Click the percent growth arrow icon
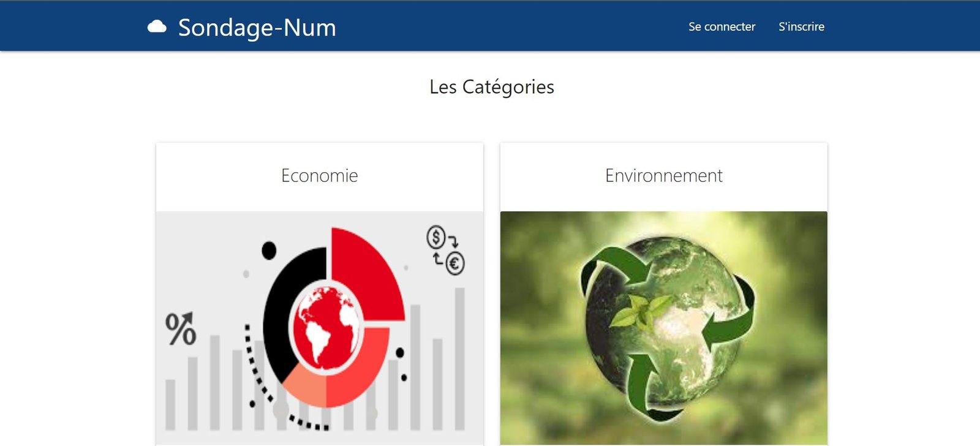980x446 pixels. (x=181, y=328)
